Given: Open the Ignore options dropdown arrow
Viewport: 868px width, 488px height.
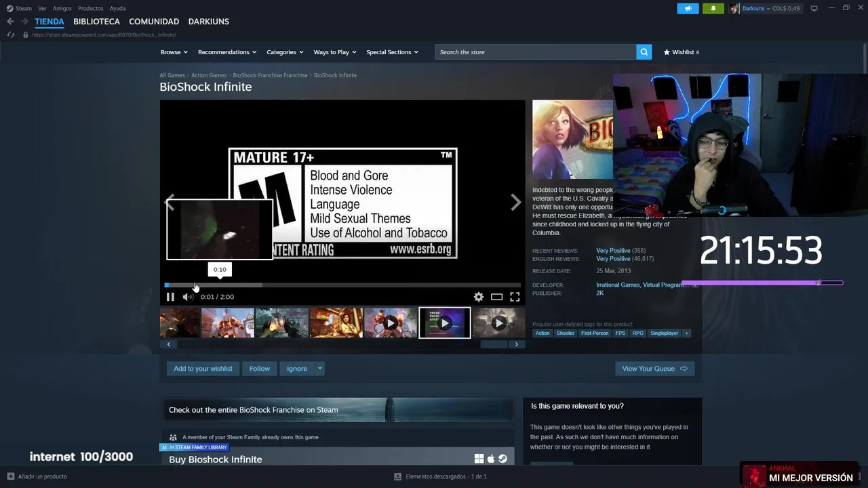Looking at the screenshot, I should point(319,369).
